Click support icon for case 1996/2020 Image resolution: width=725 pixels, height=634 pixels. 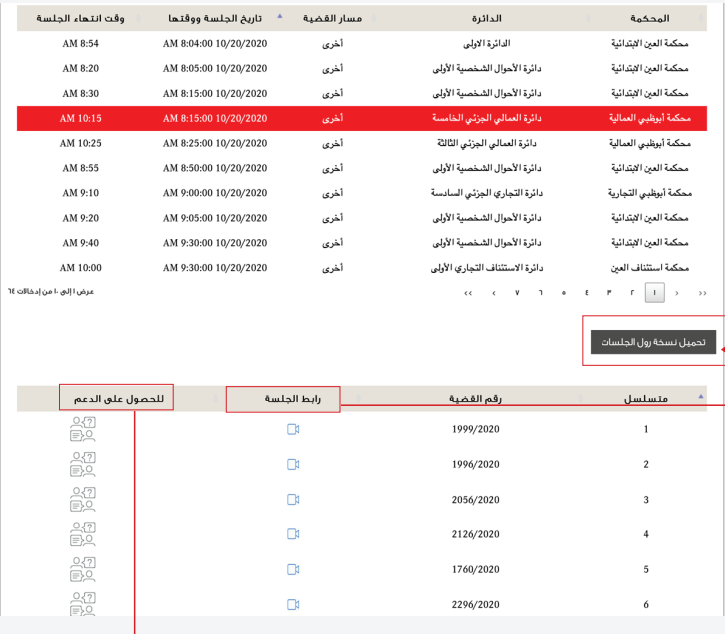(x=83, y=464)
